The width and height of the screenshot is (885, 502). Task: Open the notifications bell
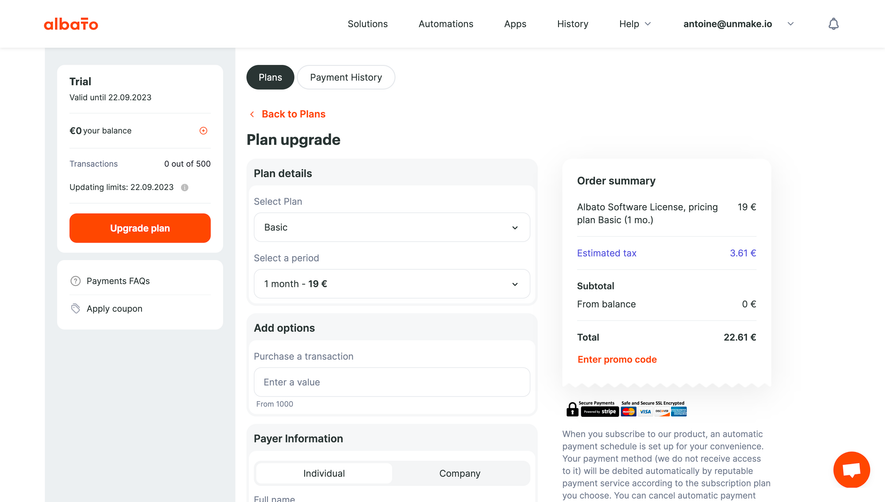[833, 24]
